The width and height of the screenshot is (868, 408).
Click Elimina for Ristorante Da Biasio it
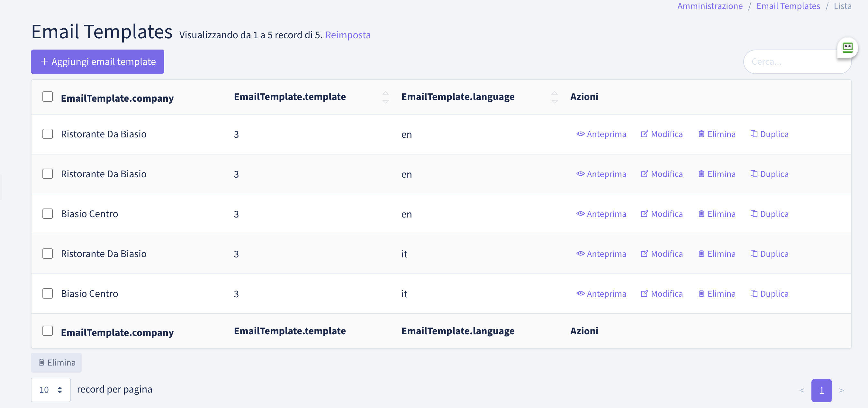coord(717,254)
